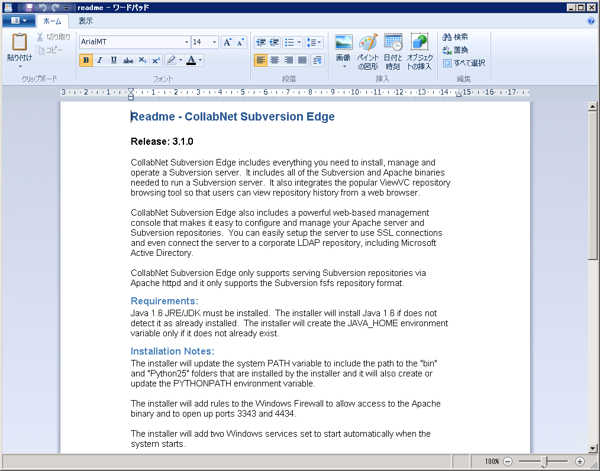Image resolution: width=600 pixels, height=471 pixels.
Task: Click the WordPad application icon in title bar
Action: (8, 7)
